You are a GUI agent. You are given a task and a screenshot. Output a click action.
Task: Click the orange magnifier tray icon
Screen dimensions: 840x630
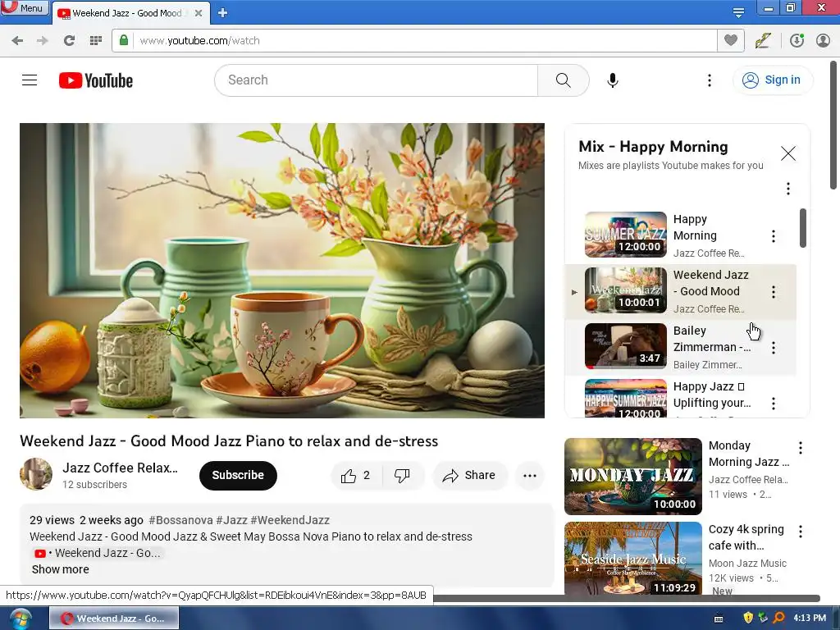tap(778, 619)
